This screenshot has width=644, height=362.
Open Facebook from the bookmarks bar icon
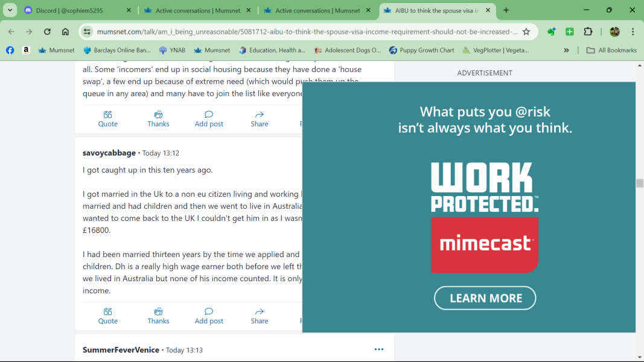(10, 50)
